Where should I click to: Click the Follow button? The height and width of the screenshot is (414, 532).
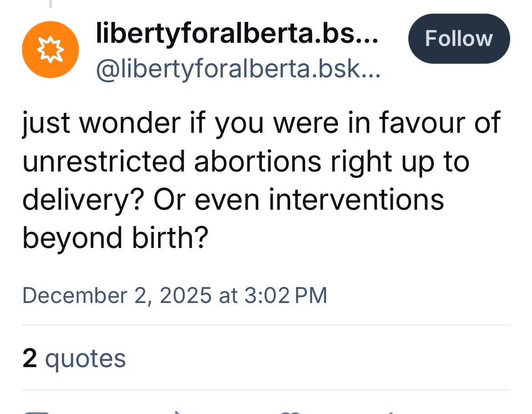(459, 39)
